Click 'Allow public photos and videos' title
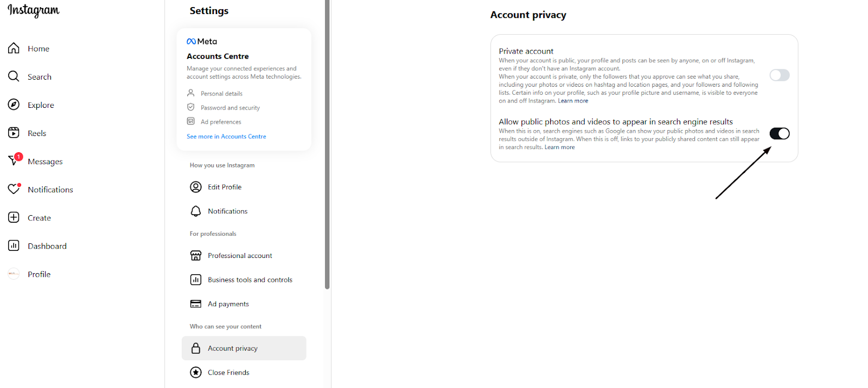The width and height of the screenshot is (868, 388). pyautogui.click(x=616, y=122)
